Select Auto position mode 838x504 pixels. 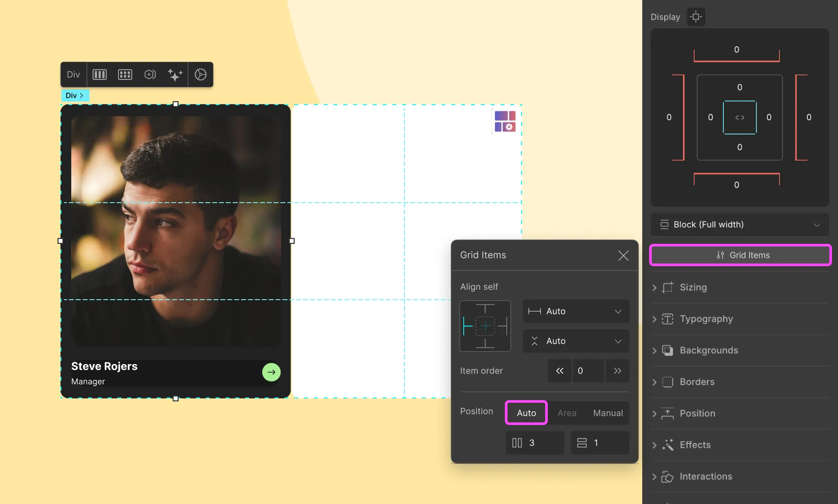click(526, 413)
